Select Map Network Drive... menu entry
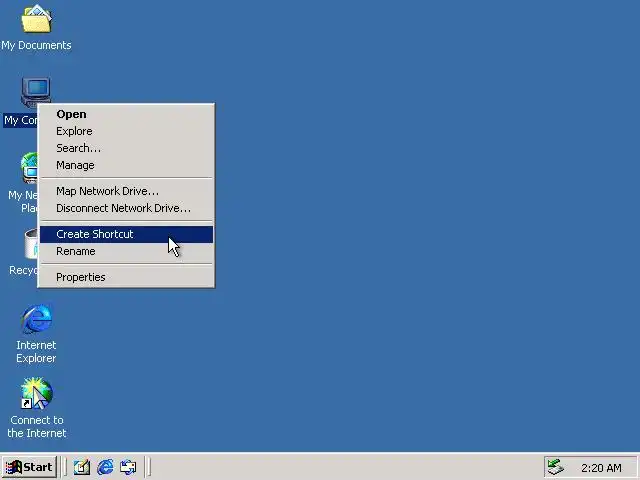Viewport: 640px width, 480px height. point(126,191)
